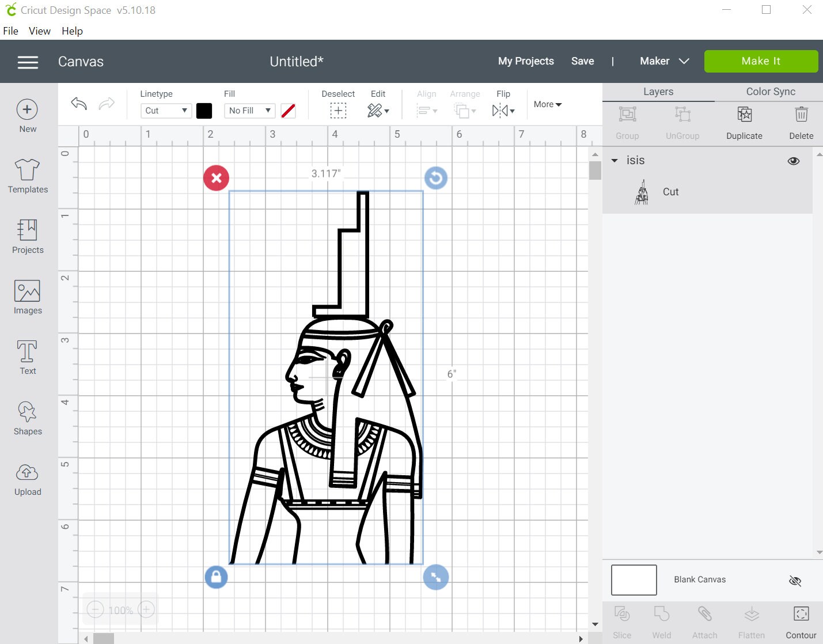
Task: Select the New tool in left sidebar
Action: click(27, 115)
